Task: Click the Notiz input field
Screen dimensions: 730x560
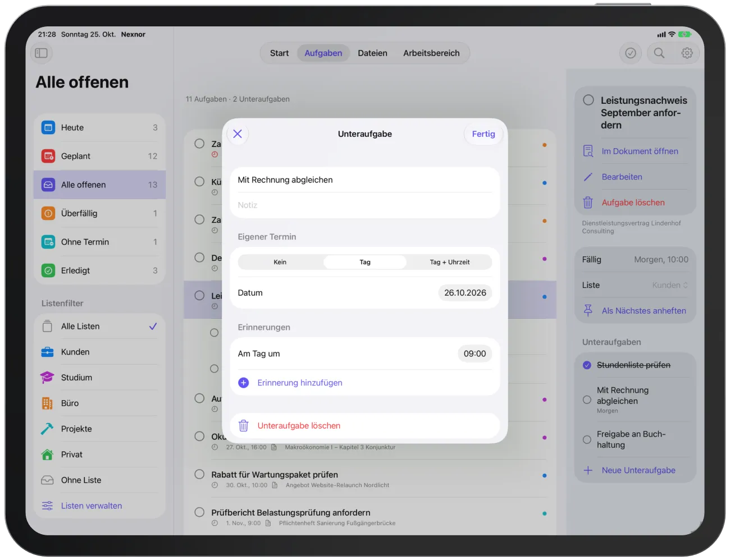Action: point(365,205)
